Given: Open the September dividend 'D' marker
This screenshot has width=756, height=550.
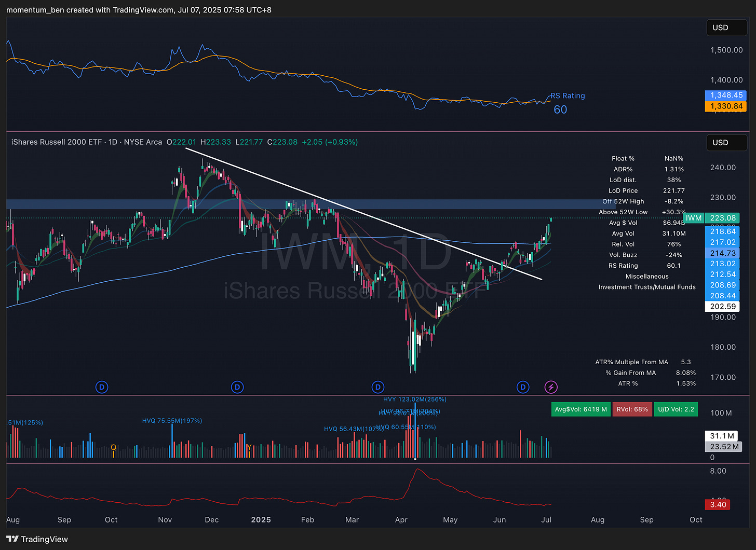Looking at the screenshot, I should pos(102,387).
